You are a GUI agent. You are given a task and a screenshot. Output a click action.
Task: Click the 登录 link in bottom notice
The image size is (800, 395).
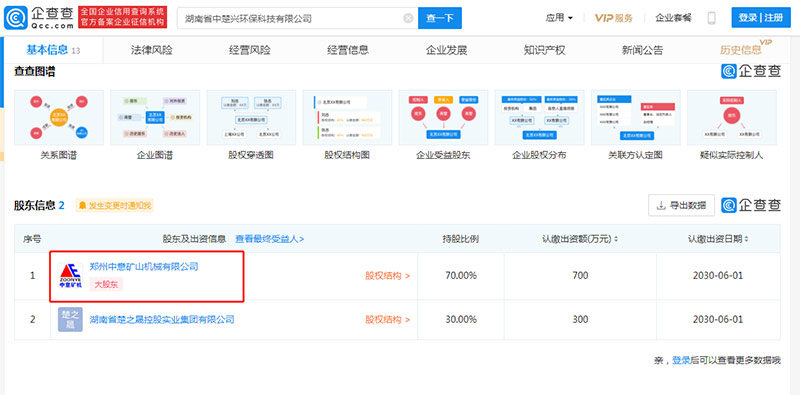coord(681,360)
